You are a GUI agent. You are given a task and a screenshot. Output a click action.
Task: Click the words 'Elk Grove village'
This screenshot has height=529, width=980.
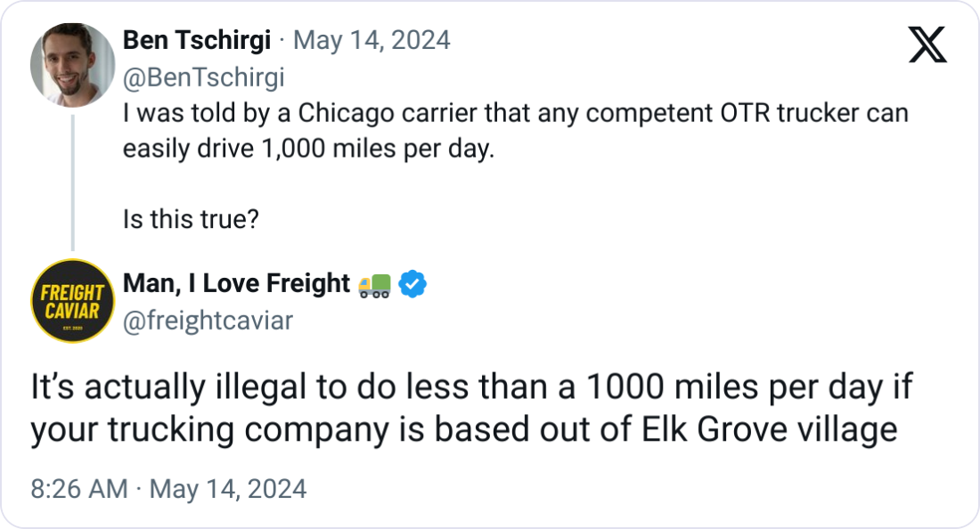769,429
